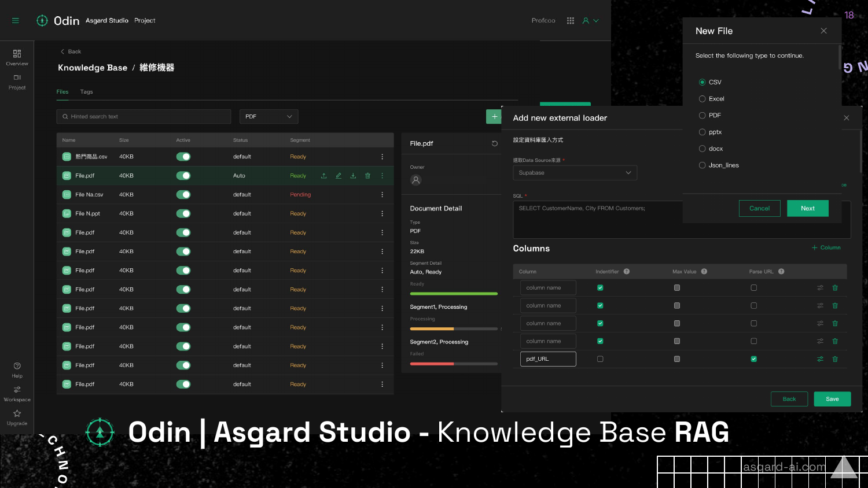This screenshot has width=868, height=488.
Task: Open Workspace settings in sidebar
Action: pos(17,394)
